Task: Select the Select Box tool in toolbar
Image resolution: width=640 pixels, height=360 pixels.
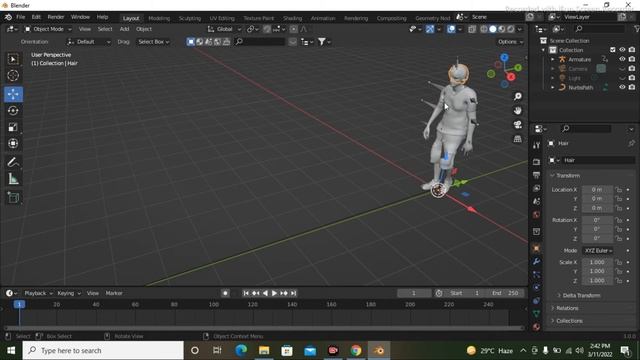Action: (x=13, y=60)
